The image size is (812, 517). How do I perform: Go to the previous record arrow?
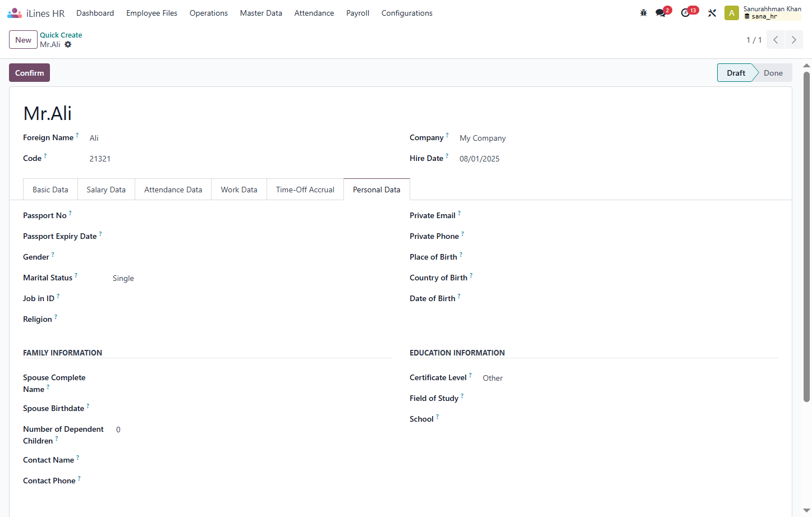click(x=776, y=40)
